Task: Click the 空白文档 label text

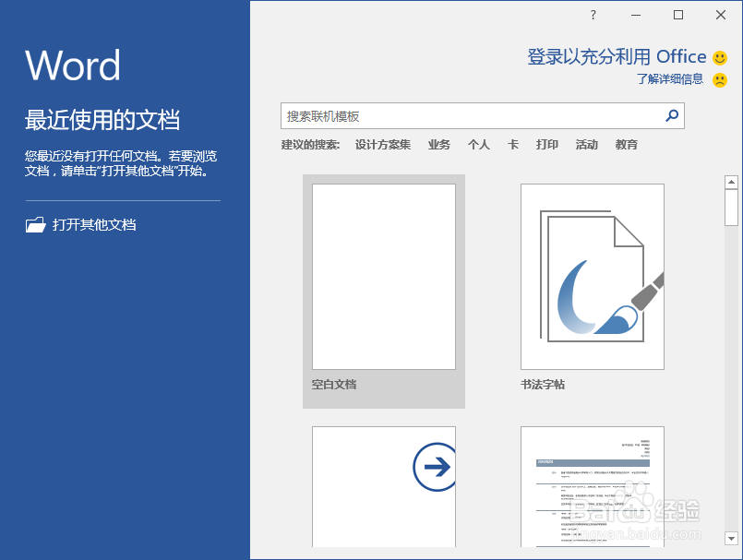Action: [x=334, y=384]
